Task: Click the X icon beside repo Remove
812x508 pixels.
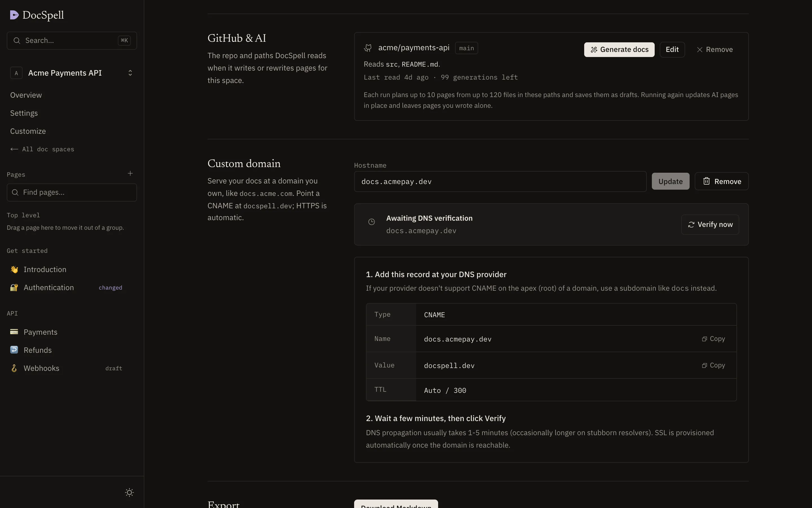Action: 700,50
